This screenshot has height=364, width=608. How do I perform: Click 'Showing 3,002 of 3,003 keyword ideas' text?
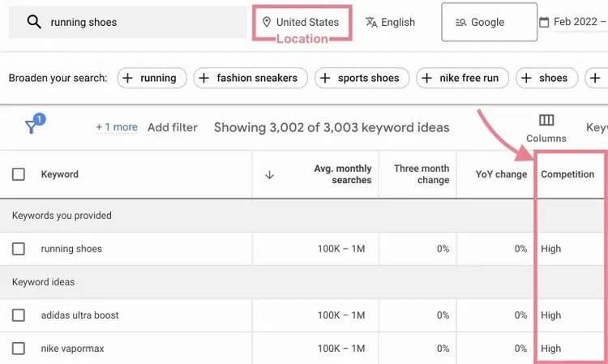332,127
